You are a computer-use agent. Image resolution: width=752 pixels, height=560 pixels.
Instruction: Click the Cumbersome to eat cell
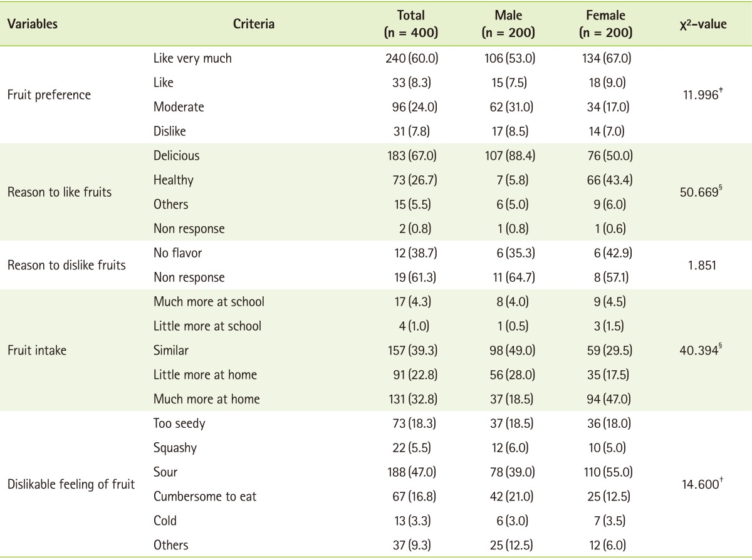(x=205, y=497)
